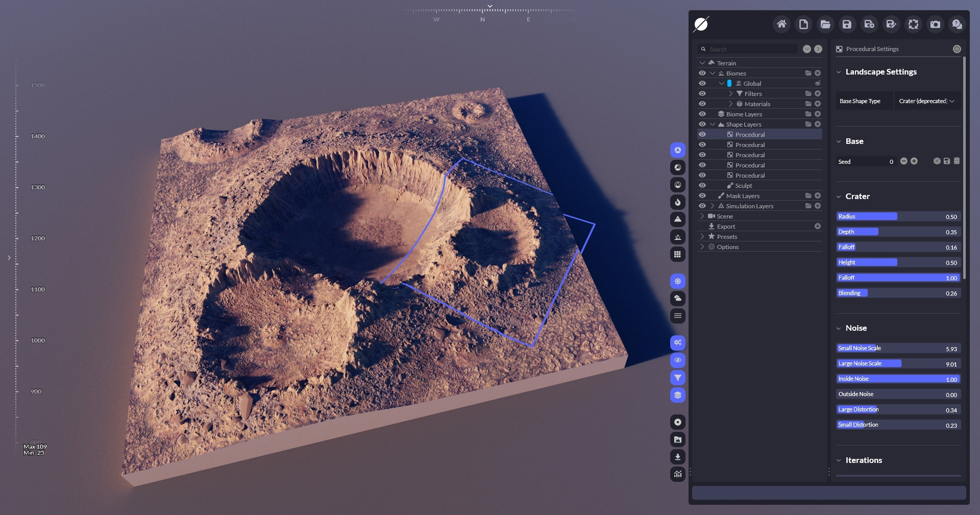Select the Scene item in the tree
Viewport: 980px width, 515px height.
point(724,216)
